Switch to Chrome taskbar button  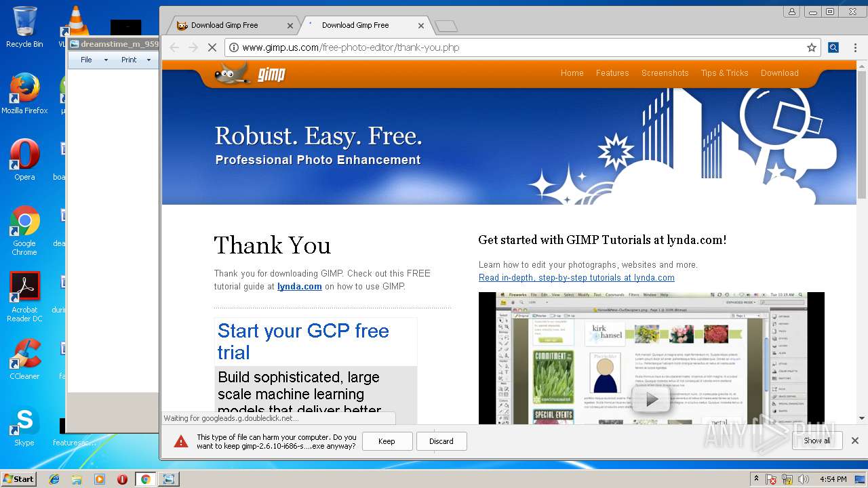pos(145,479)
